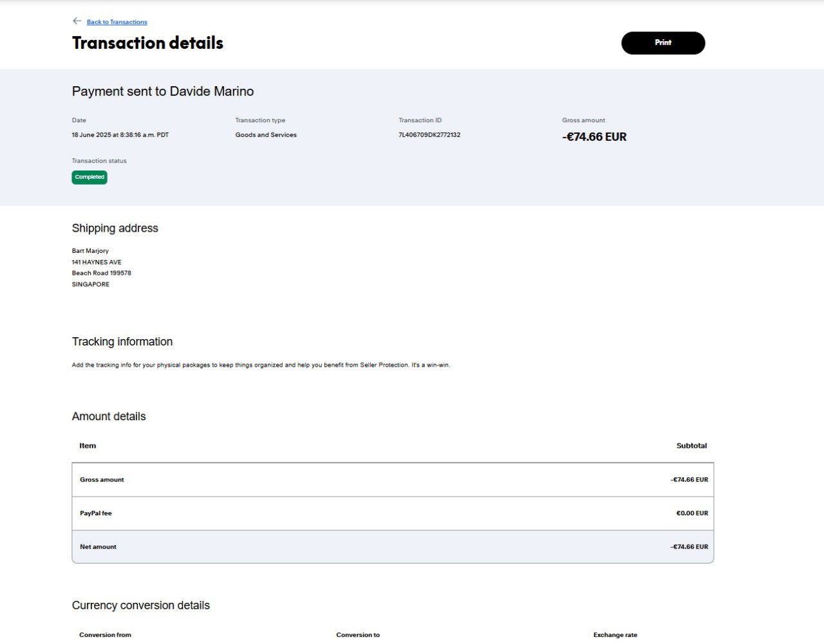Image resolution: width=824 pixels, height=644 pixels.
Task: Click the Subtotal column header
Action: point(691,446)
